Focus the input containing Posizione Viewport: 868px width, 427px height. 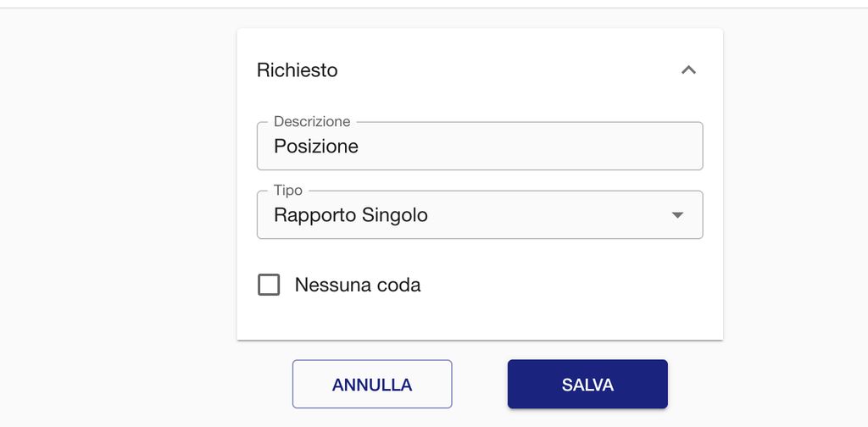coord(479,147)
